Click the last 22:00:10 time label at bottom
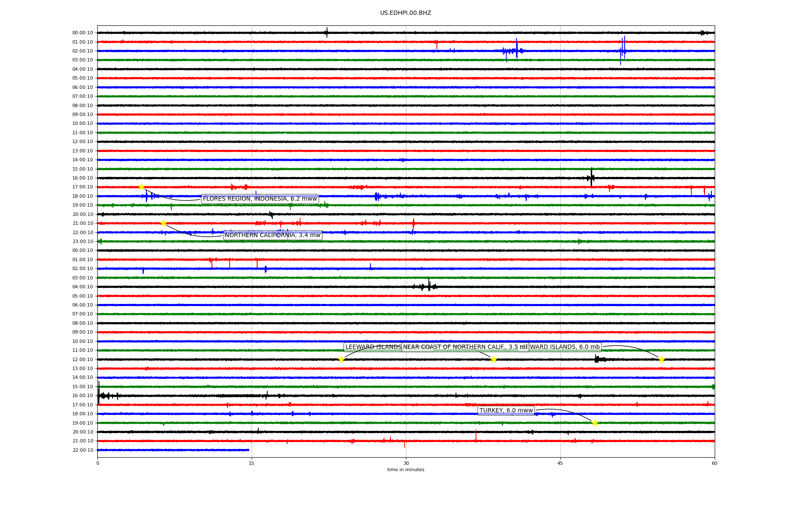 [x=82, y=450]
